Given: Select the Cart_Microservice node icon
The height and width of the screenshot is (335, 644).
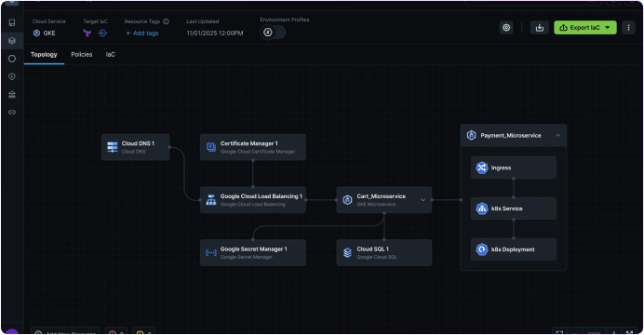Looking at the screenshot, I should pos(347,200).
